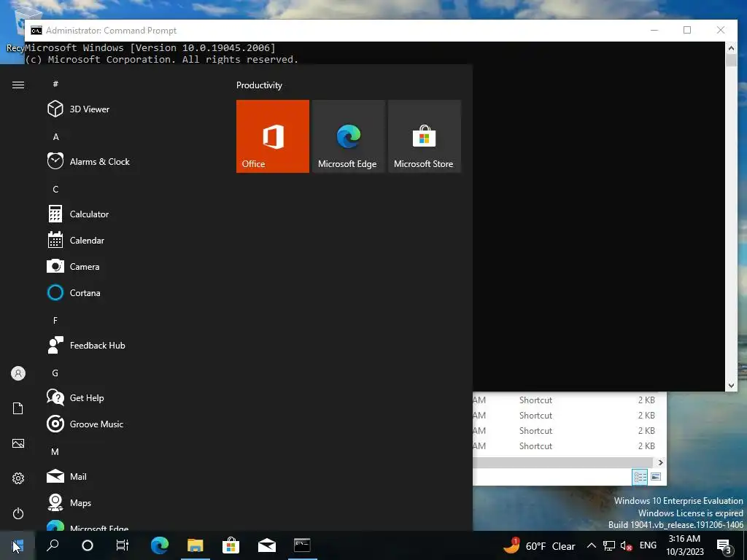Open the clock showing 3:16 AM
The height and width of the screenshot is (560, 747).
tap(684, 545)
